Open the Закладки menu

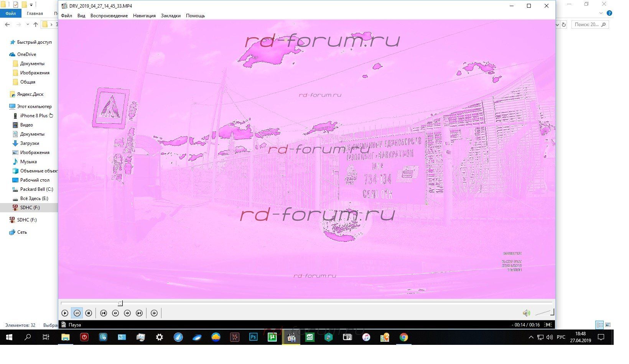tap(171, 16)
